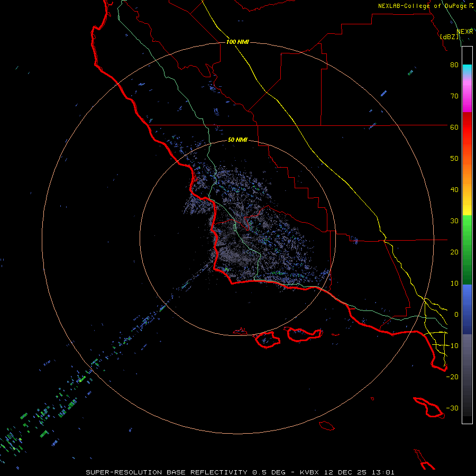The width and height of the screenshot is (476, 476).
Task: Click the -30 value on the dBZ scale
Action: click(452, 408)
